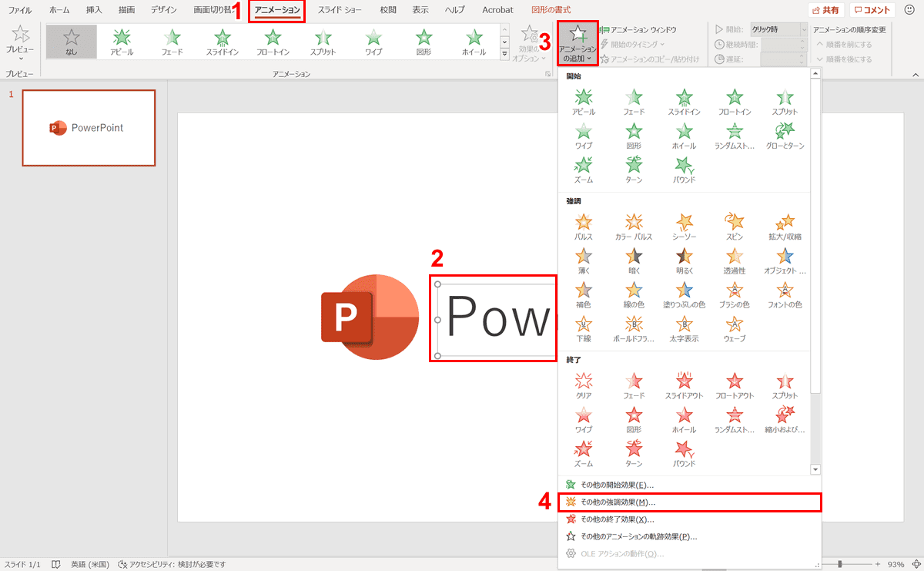Select パルス emphasis effect in dropdown
Screen dimensions: 924x571
point(584,227)
